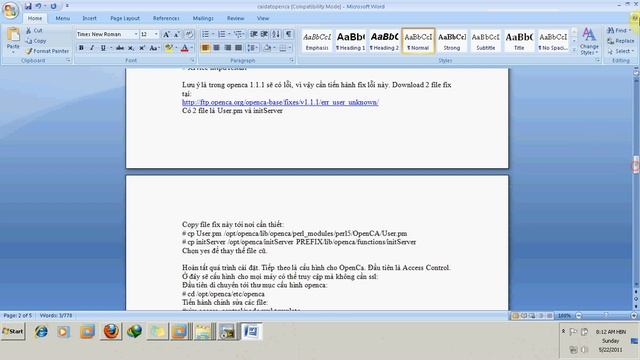The image size is (640, 360).
Task: Open Change Styles menu
Action: (x=589, y=41)
